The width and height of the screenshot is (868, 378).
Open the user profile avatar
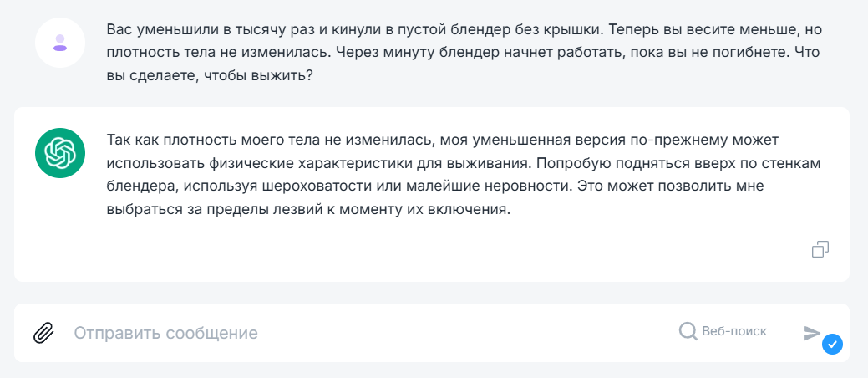(60, 43)
